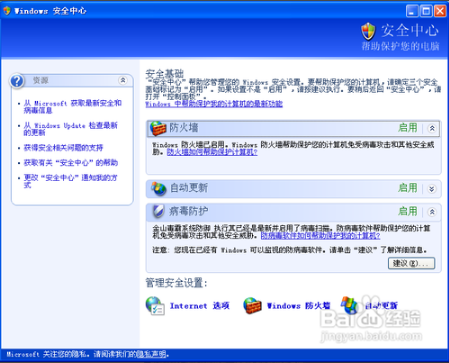The height and width of the screenshot is (363, 449).
Task: Click the blue question mark resources icon
Action: pyautogui.click(x=17, y=81)
